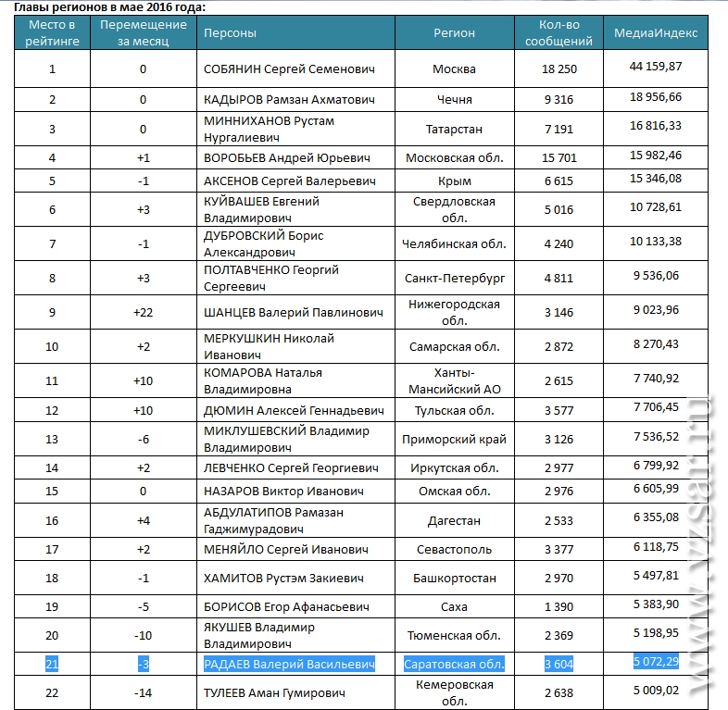Click the monthly movement value "+22"
728x710 pixels.
point(143,313)
